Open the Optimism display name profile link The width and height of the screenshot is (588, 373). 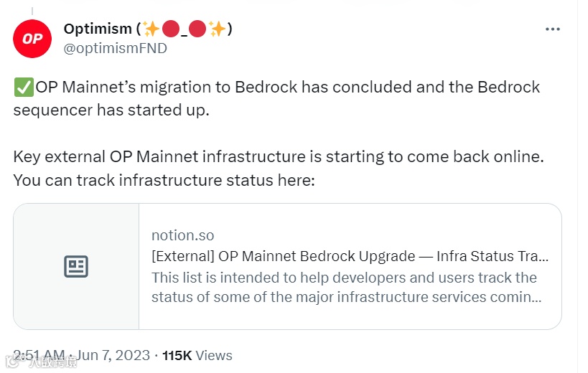[x=98, y=29]
